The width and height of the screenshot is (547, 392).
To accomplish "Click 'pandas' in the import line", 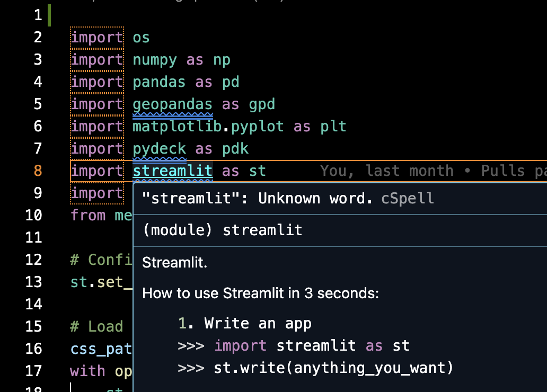I will point(159,82).
